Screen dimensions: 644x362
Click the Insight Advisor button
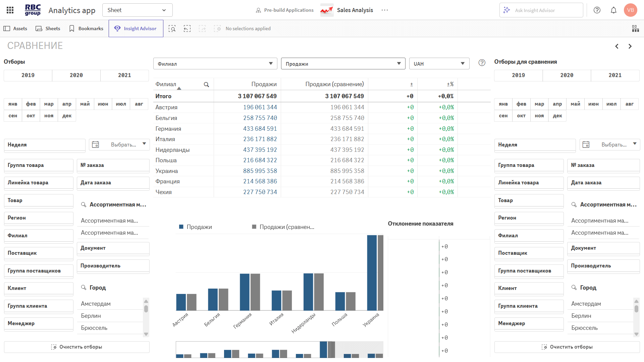pos(136,28)
